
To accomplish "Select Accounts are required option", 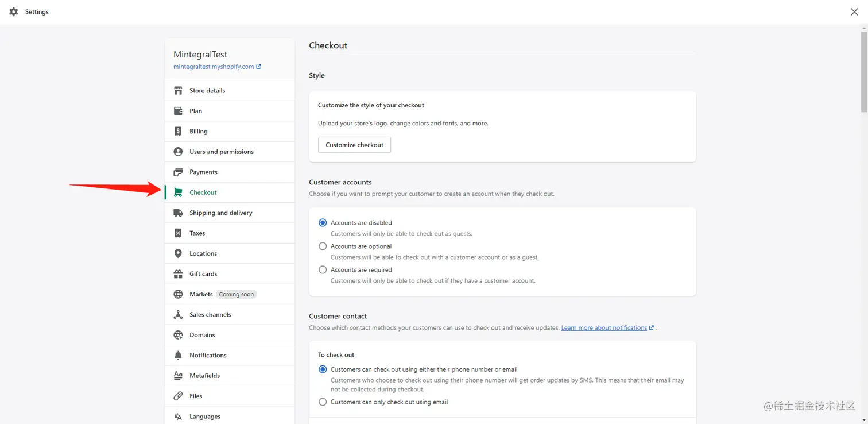I will 323,270.
